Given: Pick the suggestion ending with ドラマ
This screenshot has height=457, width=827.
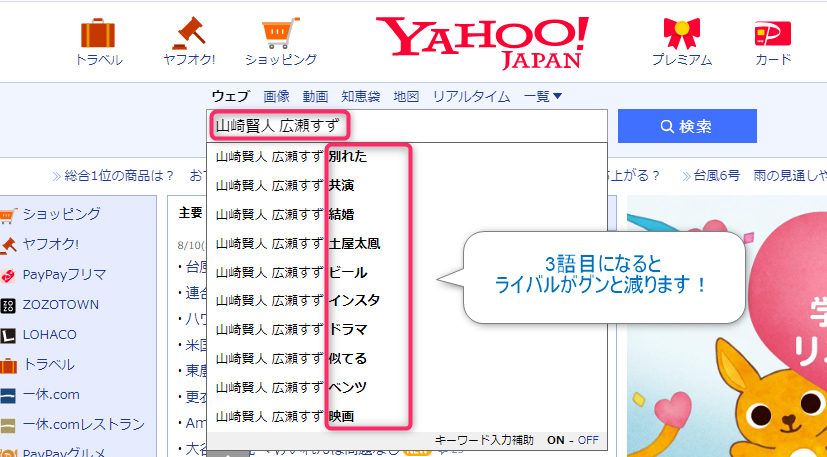Looking at the screenshot, I should click(x=292, y=329).
